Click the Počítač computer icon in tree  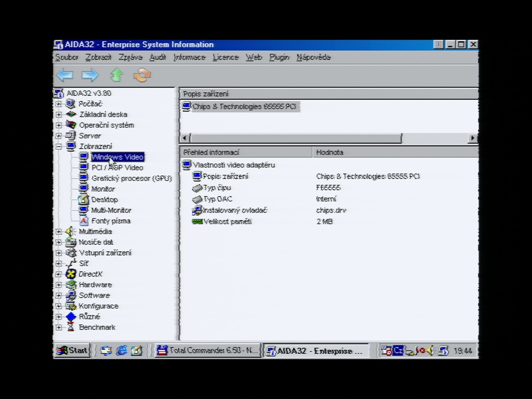coord(70,103)
